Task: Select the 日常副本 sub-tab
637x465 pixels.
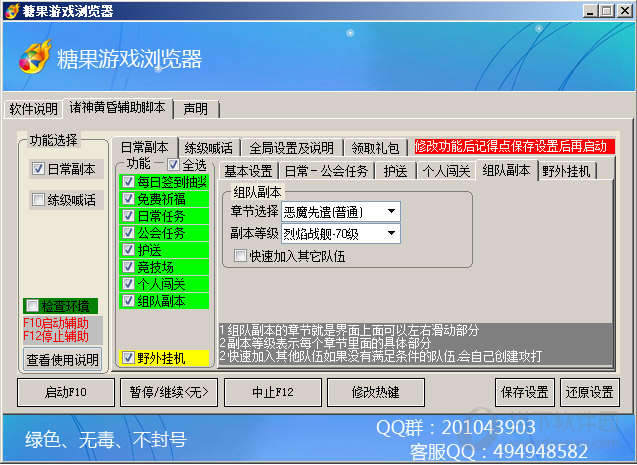Action: tap(145, 147)
